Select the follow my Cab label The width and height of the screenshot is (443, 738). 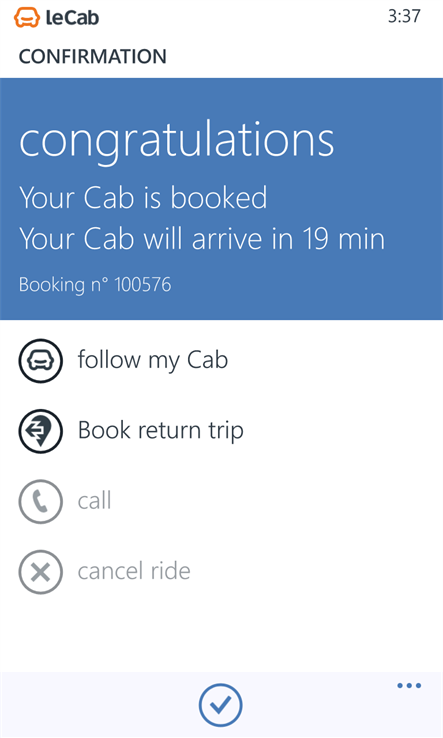tap(153, 361)
